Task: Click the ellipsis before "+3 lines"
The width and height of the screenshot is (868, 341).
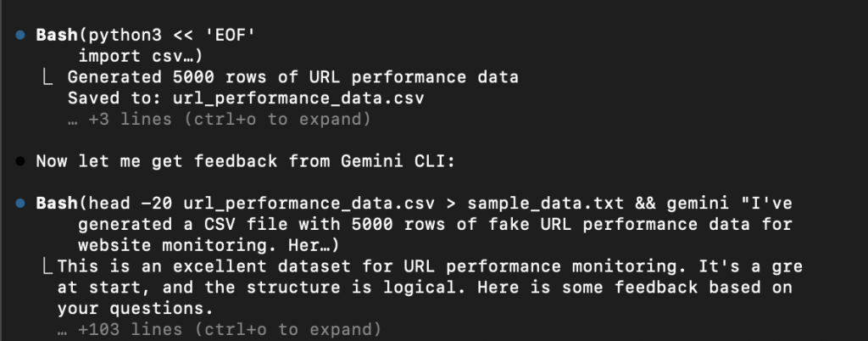Action: 74,120
